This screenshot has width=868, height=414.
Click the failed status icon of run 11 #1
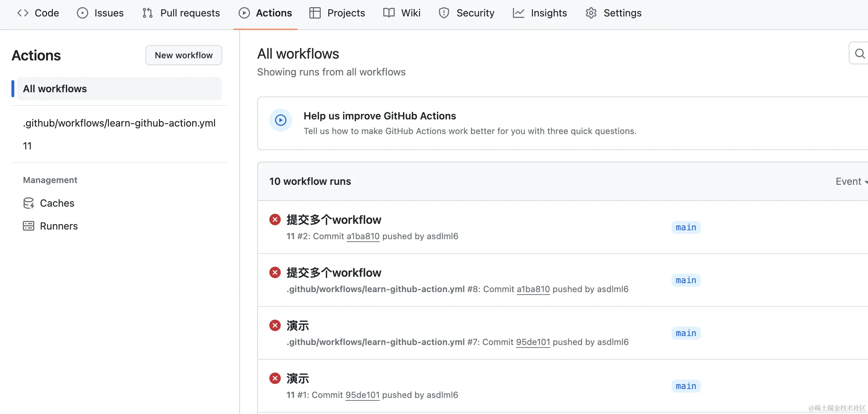coord(275,378)
